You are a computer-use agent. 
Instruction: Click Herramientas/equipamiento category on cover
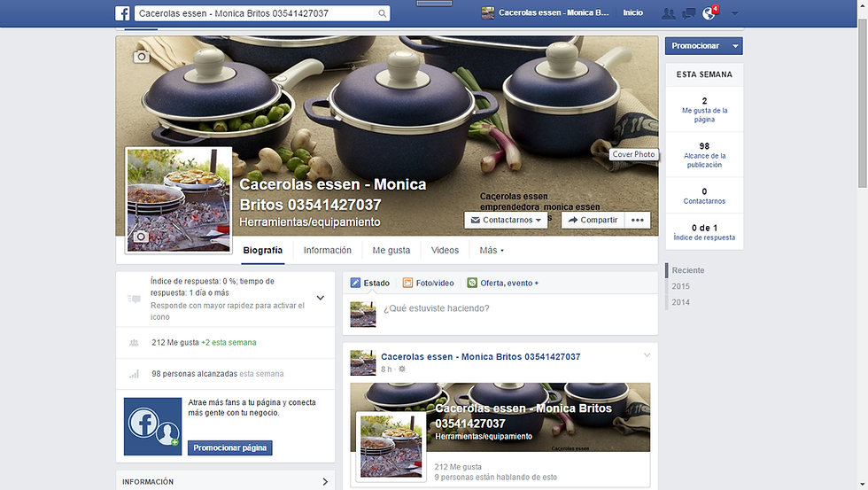[x=309, y=222]
